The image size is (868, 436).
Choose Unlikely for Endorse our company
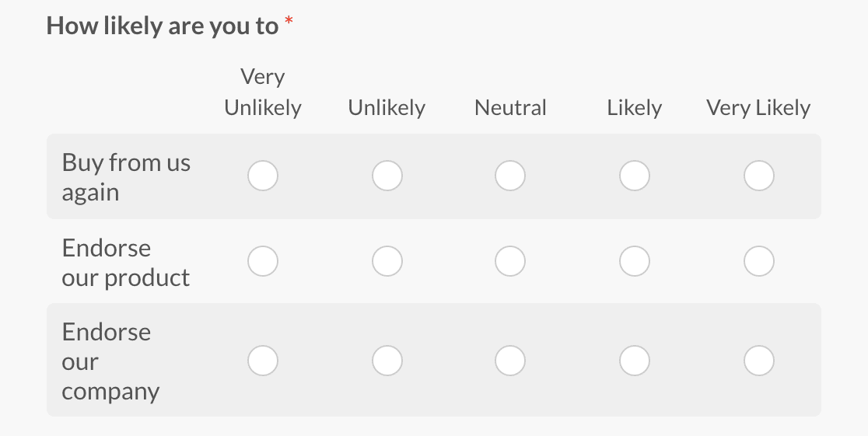tap(387, 361)
